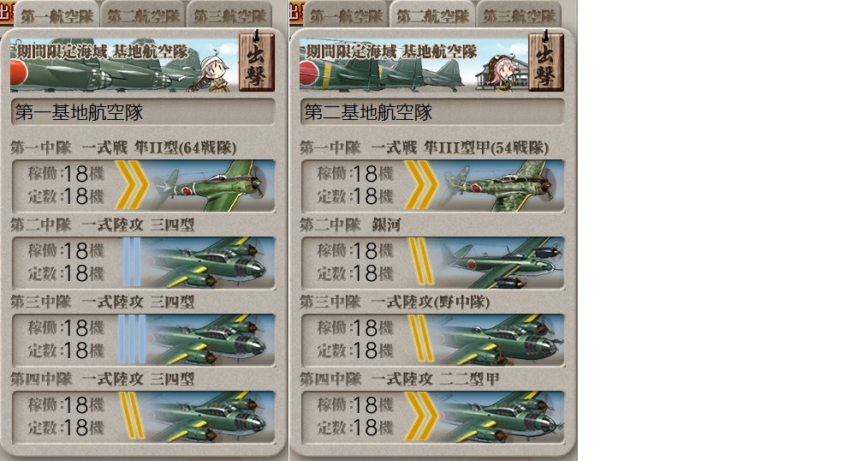This screenshot has height=461, width=868.
Task: Toggle the 出撃 sortie sign on first air base
Action: [256, 61]
